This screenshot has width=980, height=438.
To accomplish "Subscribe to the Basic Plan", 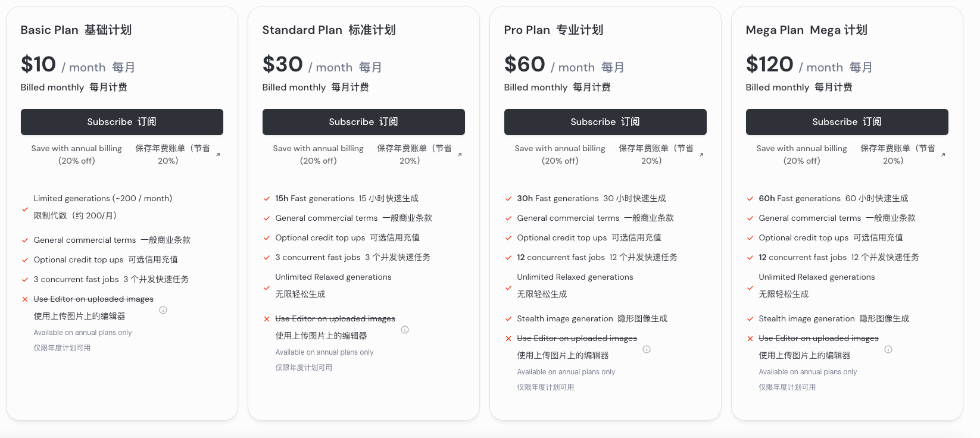I will 122,122.
